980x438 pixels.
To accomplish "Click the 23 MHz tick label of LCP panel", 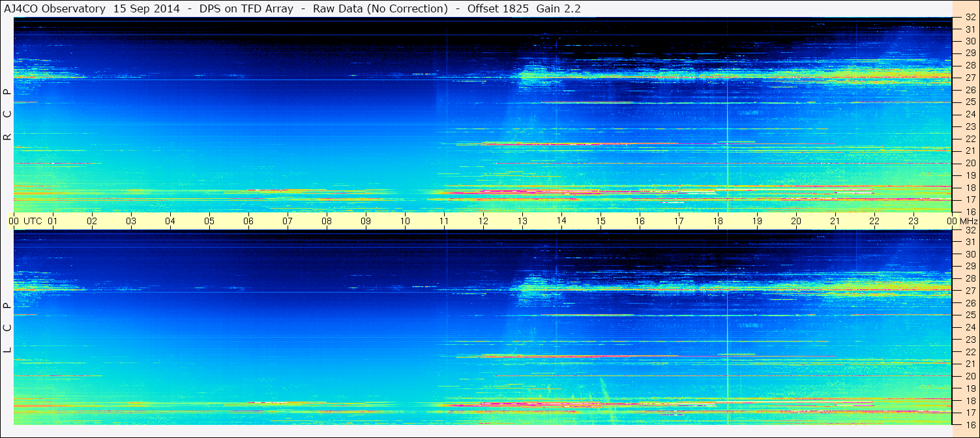I will [x=970, y=340].
